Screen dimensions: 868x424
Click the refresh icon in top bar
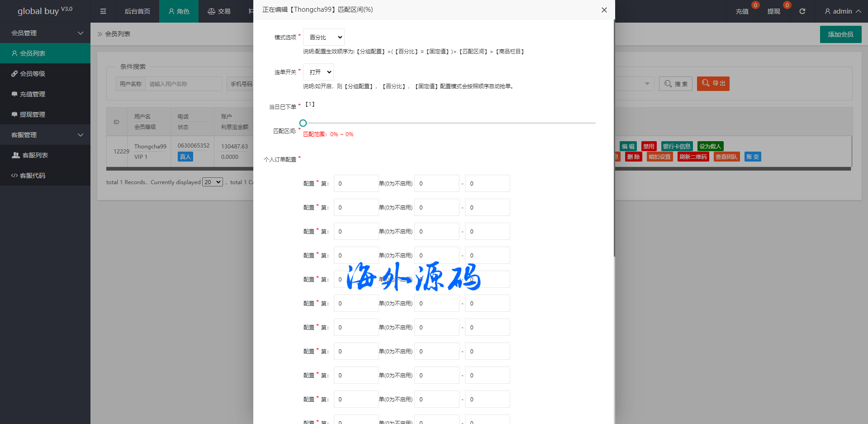[802, 11]
